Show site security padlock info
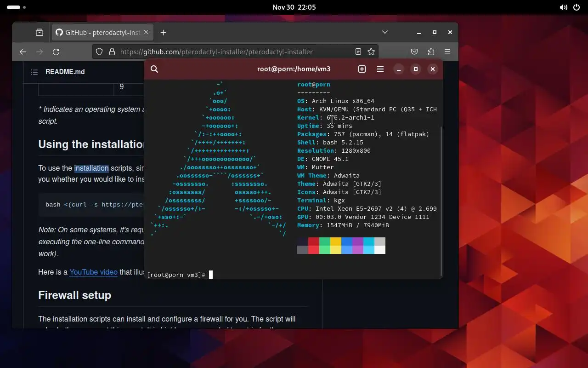588x368 pixels. [112, 52]
